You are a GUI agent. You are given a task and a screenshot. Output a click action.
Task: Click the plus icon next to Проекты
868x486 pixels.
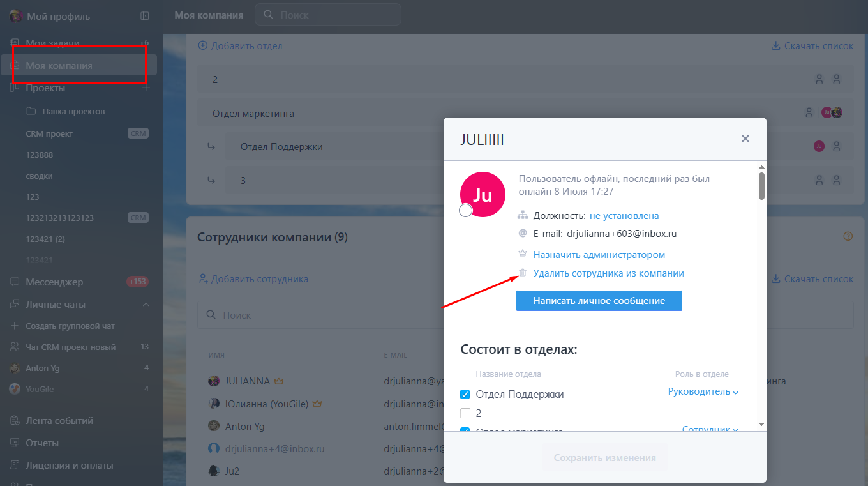coord(146,88)
